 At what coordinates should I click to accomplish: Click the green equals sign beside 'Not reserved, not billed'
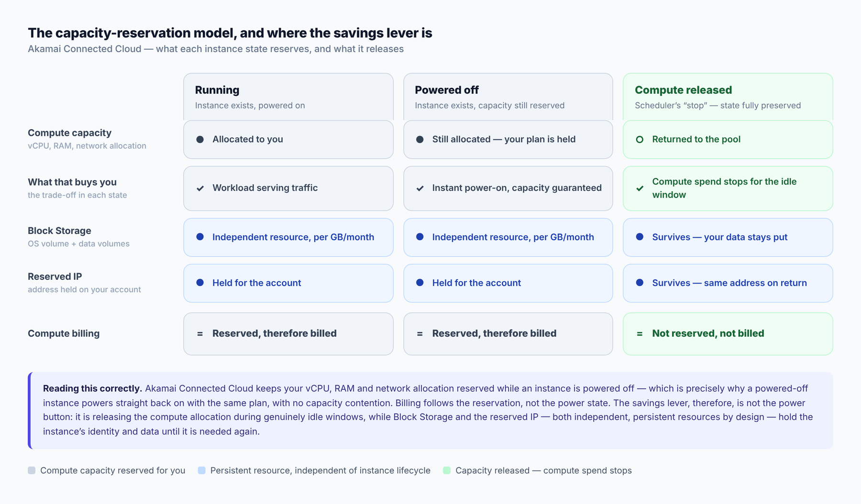coord(640,334)
